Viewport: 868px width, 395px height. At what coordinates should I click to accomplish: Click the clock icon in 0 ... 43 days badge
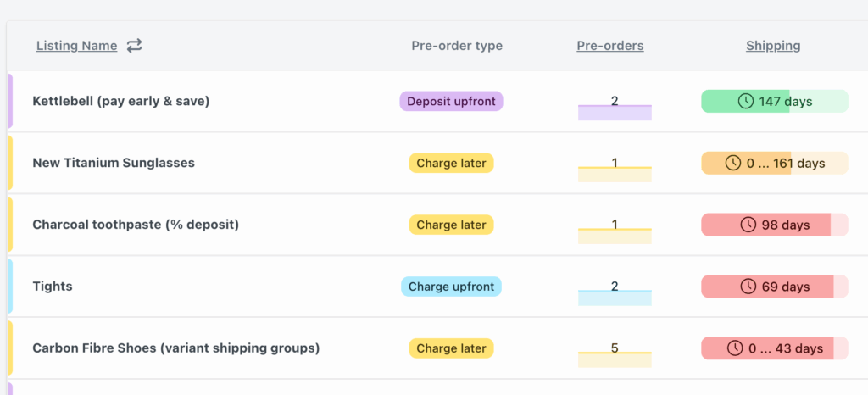[x=733, y=348]
